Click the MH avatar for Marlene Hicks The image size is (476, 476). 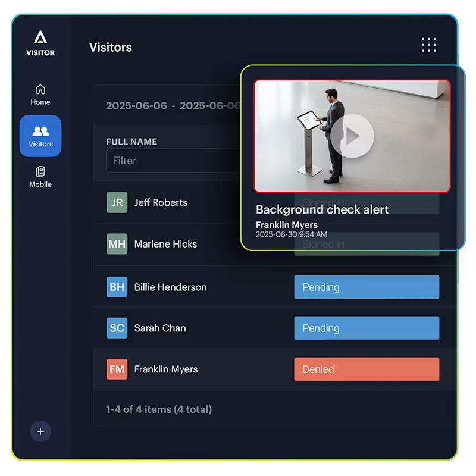coord(117,244)
